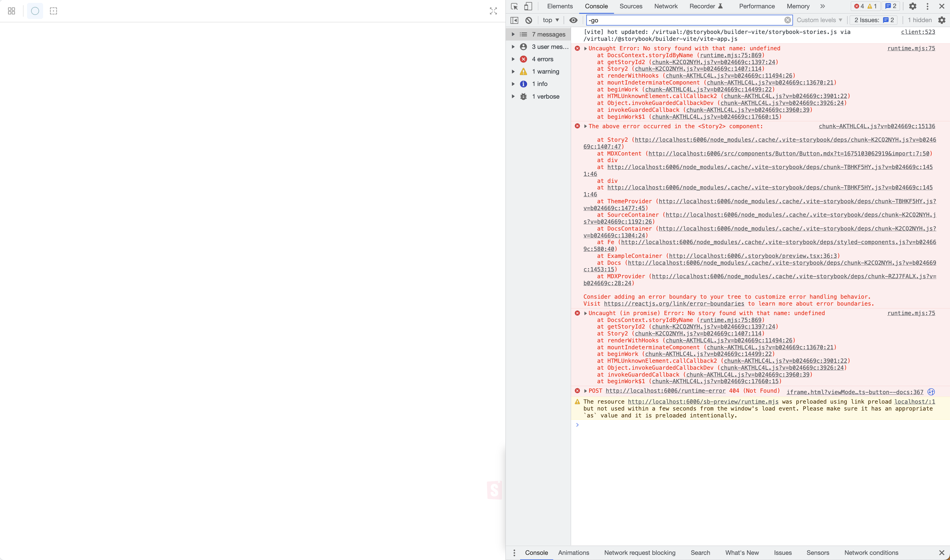Open the 'top' execution context dropdown
The image size is (950, 560).
550,20
